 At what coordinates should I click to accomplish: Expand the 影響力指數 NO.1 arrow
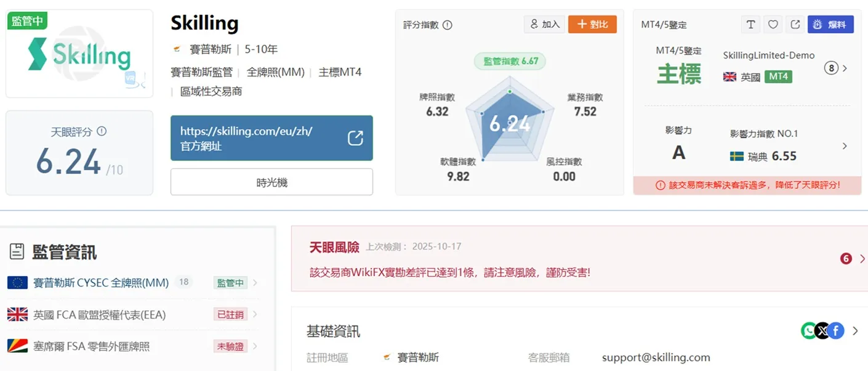(845, 146)
